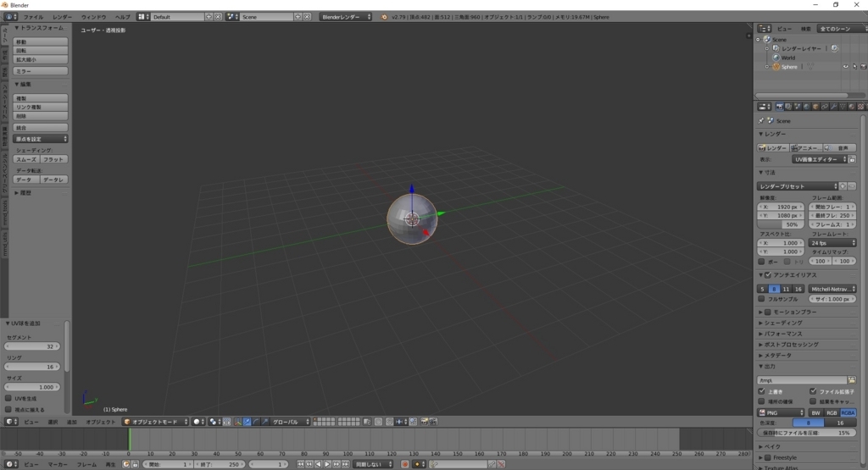This screenshot has width=868, height=470.
Task: Open 3D view editor type selector
Action: click(x=10, y=422)
